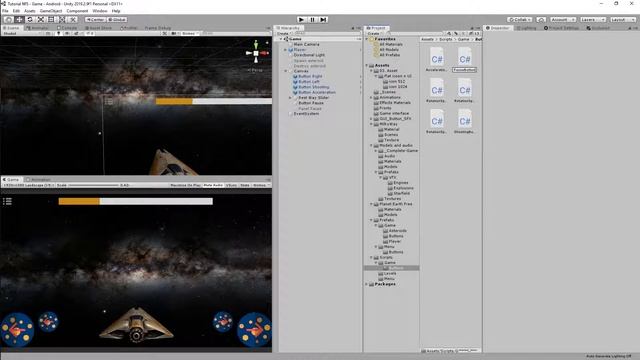Switch to the Console tab

coord(67,28)
